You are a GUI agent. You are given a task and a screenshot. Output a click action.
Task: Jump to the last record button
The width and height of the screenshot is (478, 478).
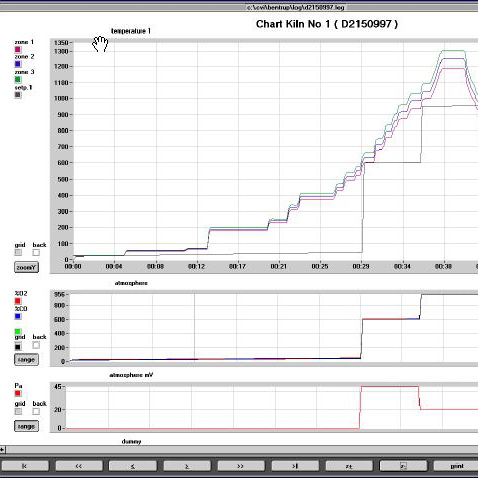pos(295,466)
